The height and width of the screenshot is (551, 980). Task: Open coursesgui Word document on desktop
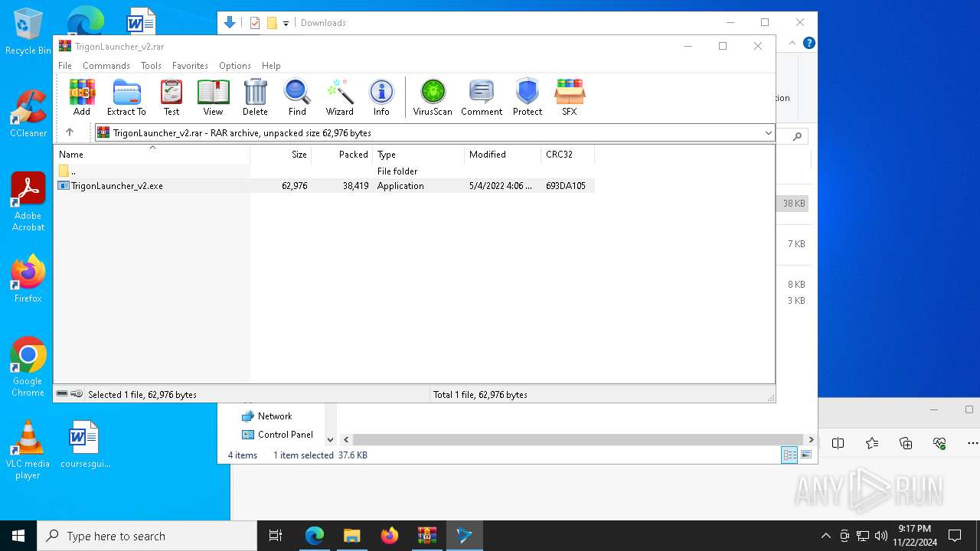coord(85,445)
